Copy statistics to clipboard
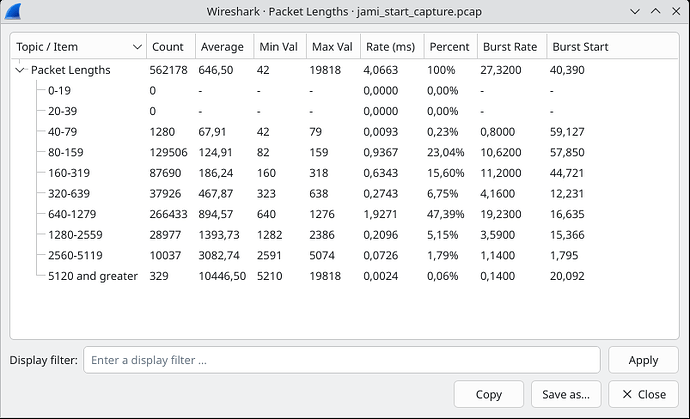Viewport: 690px width, 419px height. click(x=488, y=394)
